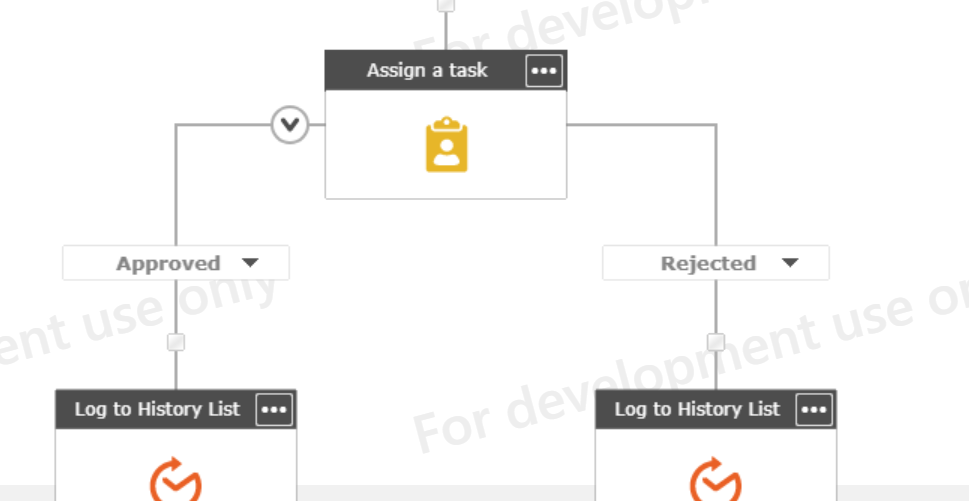Click the clock icon under the Rejected branch
The image size is (969, 501).
(716, 480)
